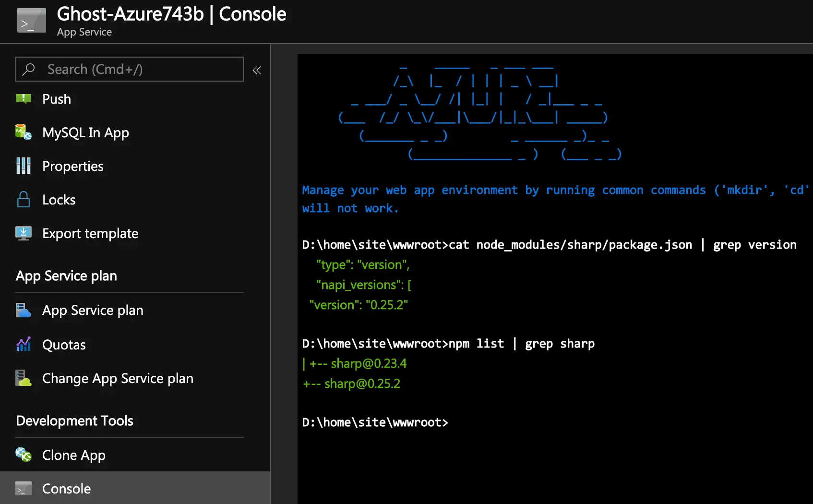Screen dimensions: 813x504
Task: Click the "version": "0.25.2" output line
Action: pos(359,305)
